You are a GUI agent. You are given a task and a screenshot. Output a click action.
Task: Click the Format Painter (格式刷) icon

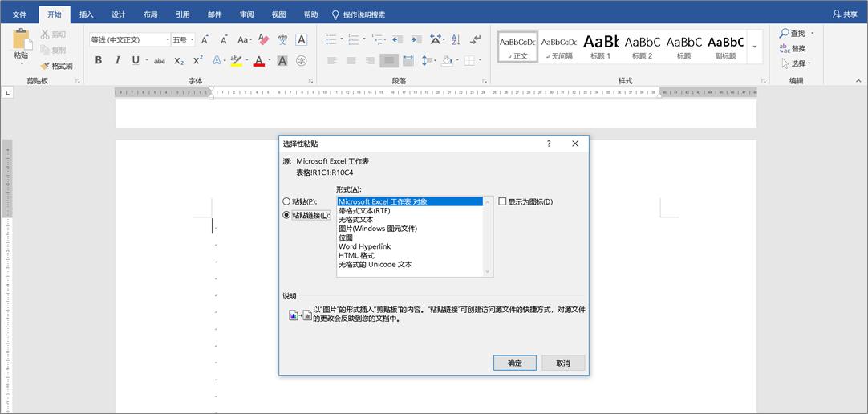point(57,66)
